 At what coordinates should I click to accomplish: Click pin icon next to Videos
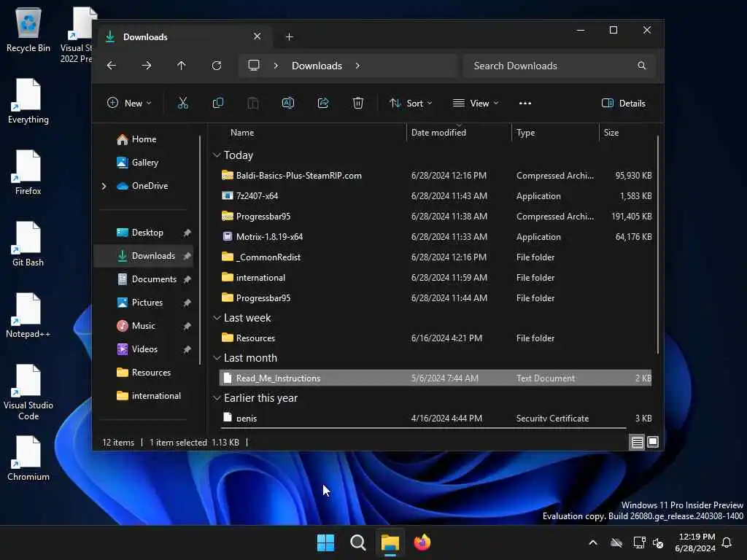tap(187, 349)
